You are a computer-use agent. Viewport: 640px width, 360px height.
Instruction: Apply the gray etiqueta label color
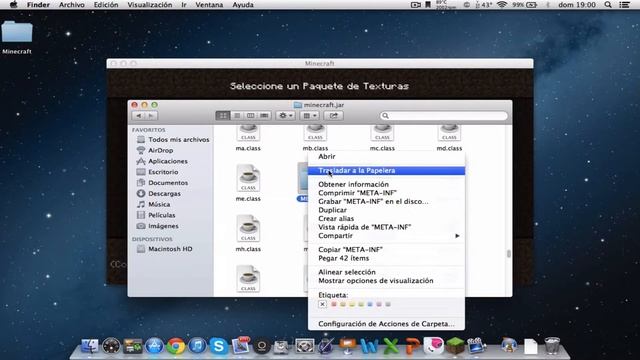pos(388,304)
